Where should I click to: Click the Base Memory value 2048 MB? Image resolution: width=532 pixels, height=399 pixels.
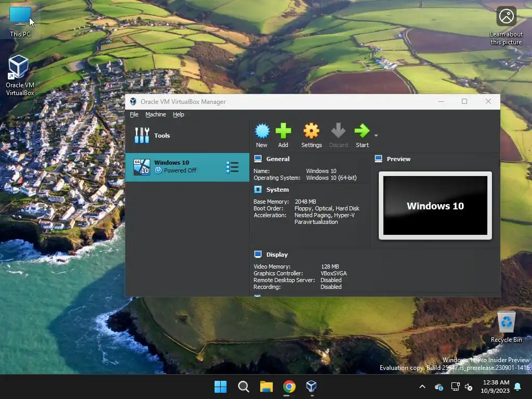[305, 202]
